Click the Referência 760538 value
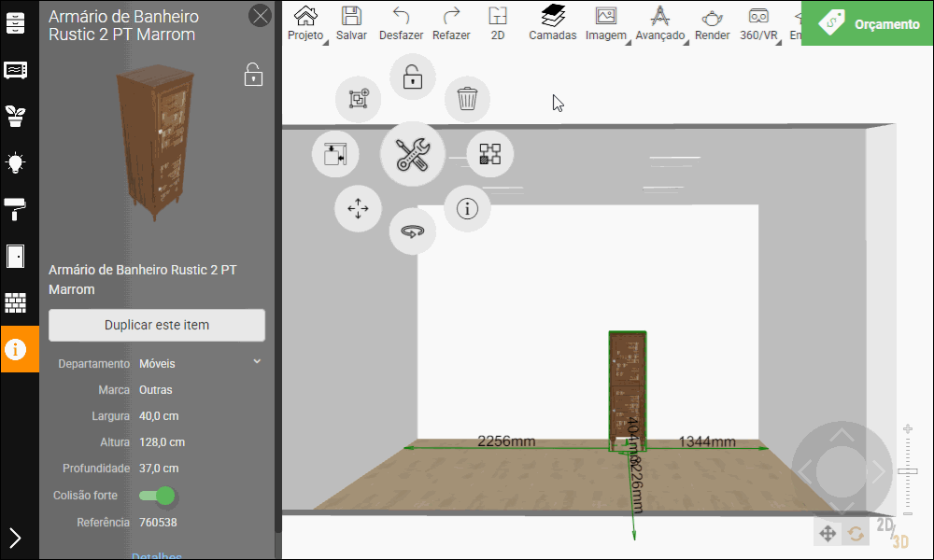Viewport: 934px width, 560px height. [158, 522]
